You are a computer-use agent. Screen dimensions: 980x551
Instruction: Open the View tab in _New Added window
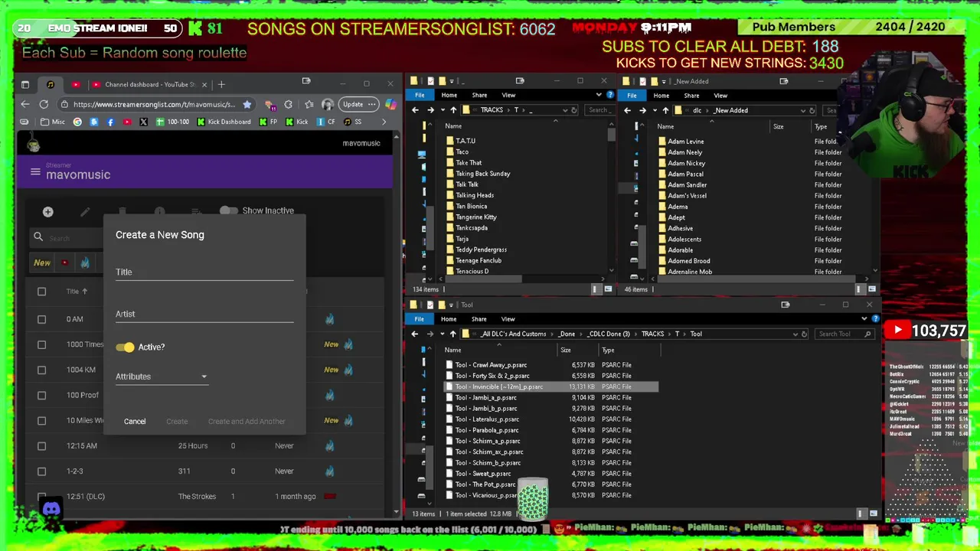coord(720,96)
